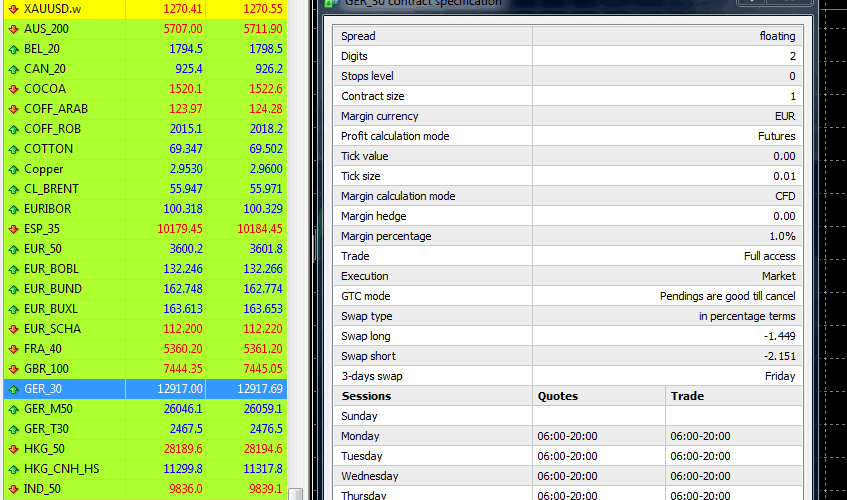Click the Swap short -2.151 value

779,356
